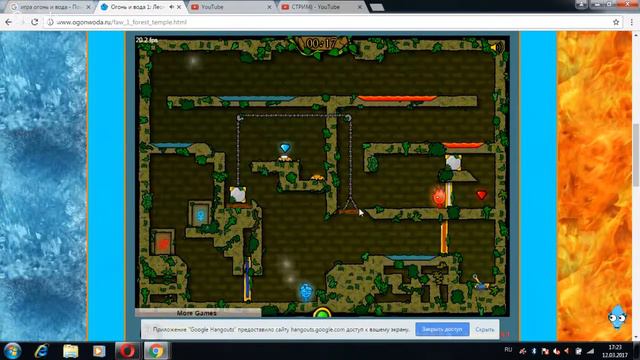Click the page vertical scrollbar
This screenshot has width=640, height=360.
(636, 155)
